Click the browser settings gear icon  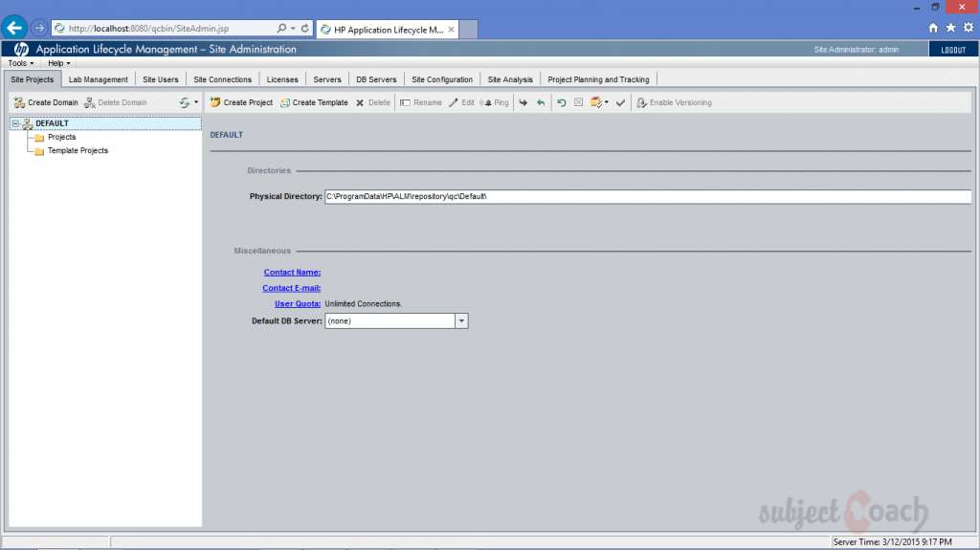tap(969, 28)
